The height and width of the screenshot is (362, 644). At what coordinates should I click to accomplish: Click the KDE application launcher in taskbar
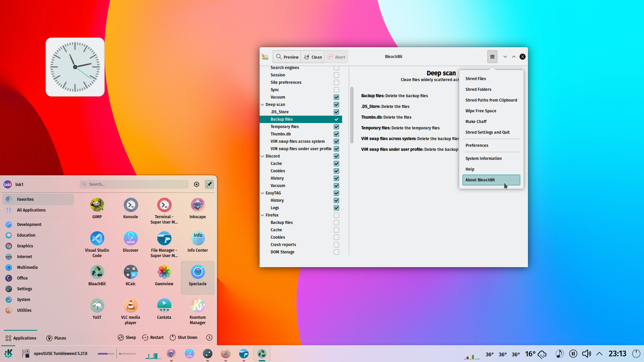[x=8, y=353]
